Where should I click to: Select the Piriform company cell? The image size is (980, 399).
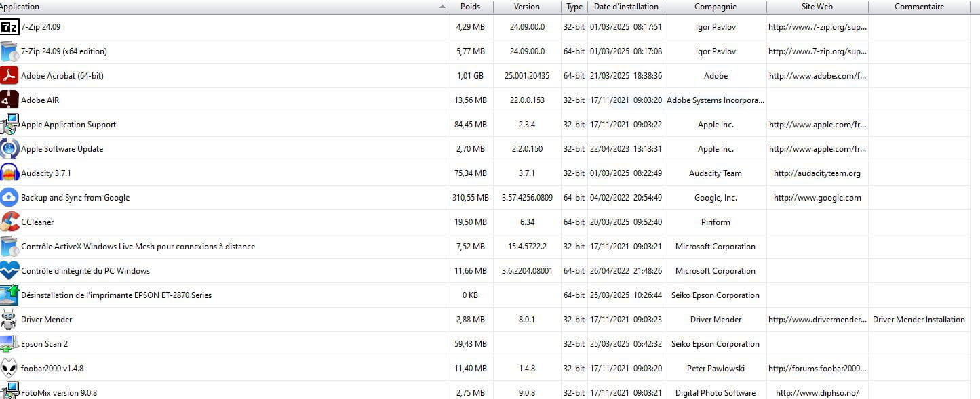pos(716,222)
